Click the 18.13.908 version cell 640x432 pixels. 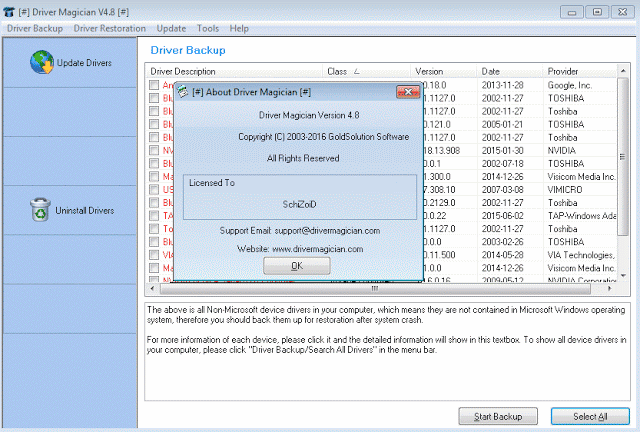coord(442,150)
